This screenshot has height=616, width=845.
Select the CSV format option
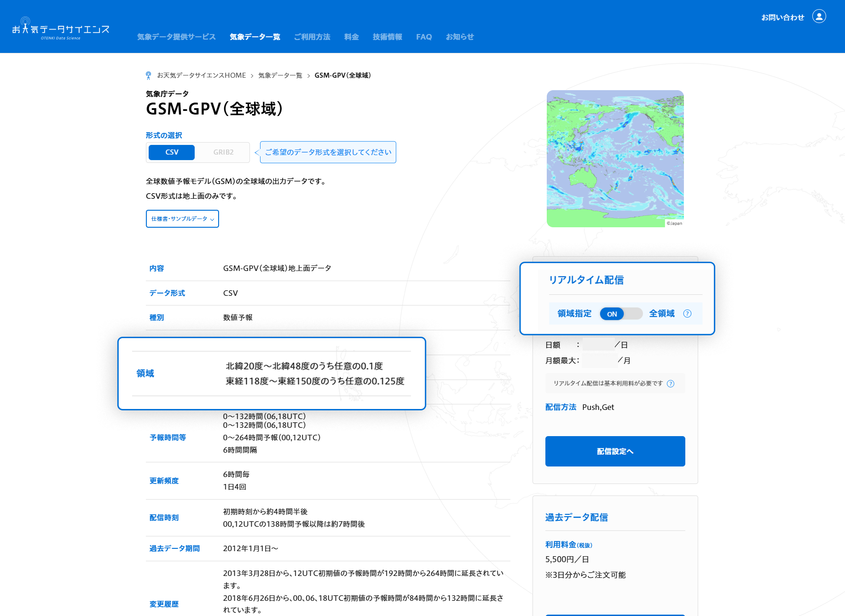[172, 152]
